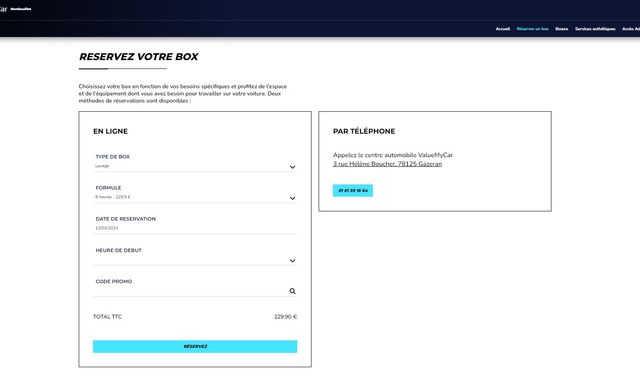The height and width of the screenshot is (384, 640).
Task: Click the promo code search magnifier icon
Action: [292, 291]
